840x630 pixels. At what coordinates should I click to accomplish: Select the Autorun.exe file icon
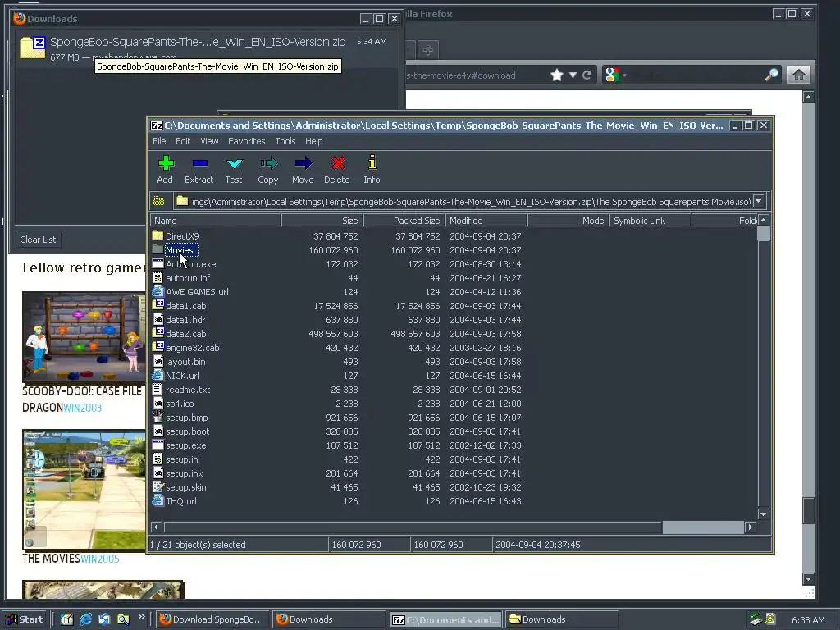[x=157, y=263]
